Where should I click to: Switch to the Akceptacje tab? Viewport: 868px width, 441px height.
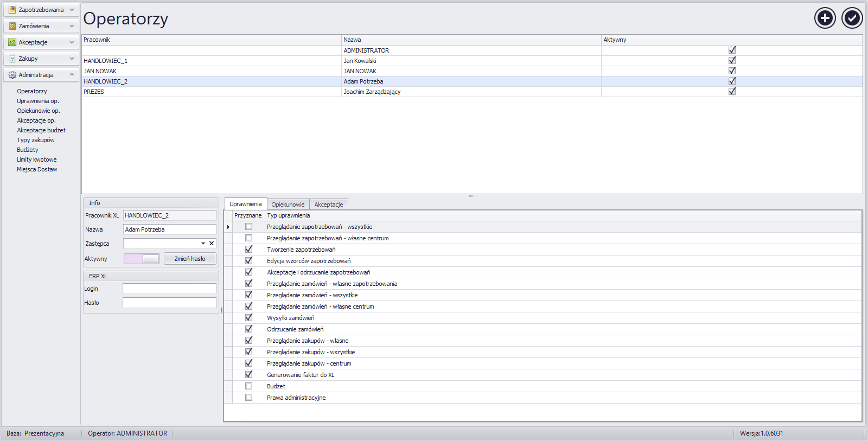[x=329, y=204]
